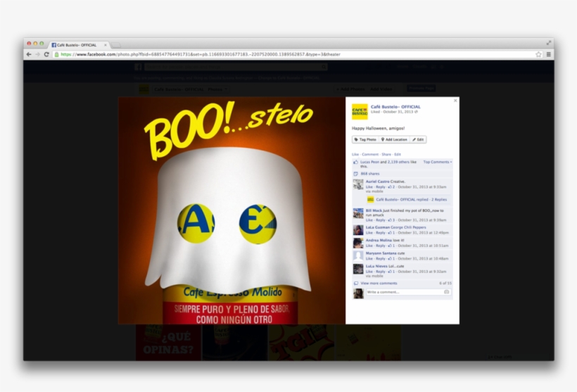Click the BOO!...stelo Halloween photo
The image size is (577, 392).
click(232, 210)
